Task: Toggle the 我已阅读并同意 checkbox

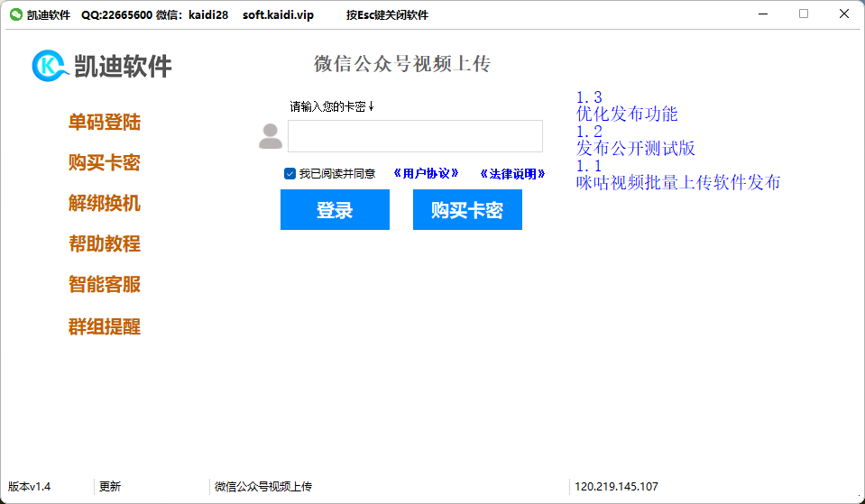Action: pyautogui.click(x=290, y=174)
